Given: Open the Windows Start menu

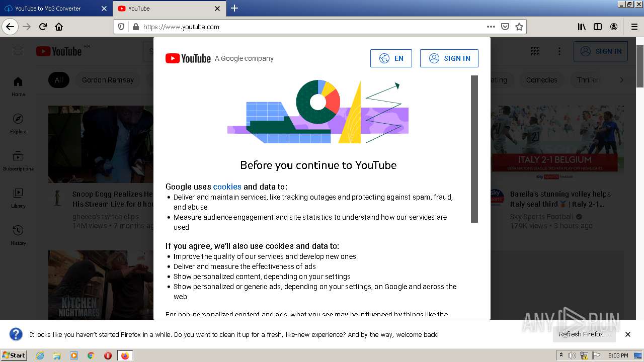Looking at the screenshot, I should [14, 355].
